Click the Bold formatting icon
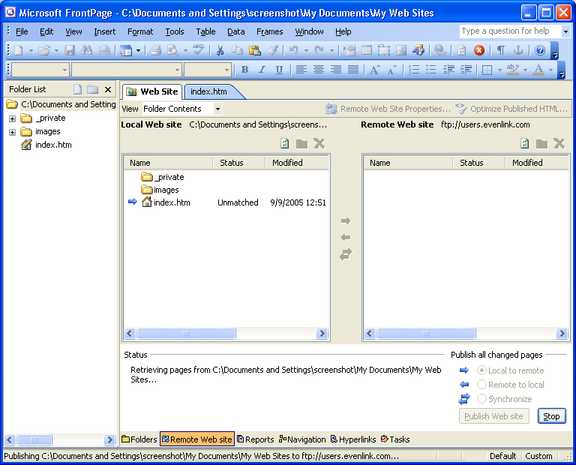Screen dimensions: 576x465 (245, 69)
